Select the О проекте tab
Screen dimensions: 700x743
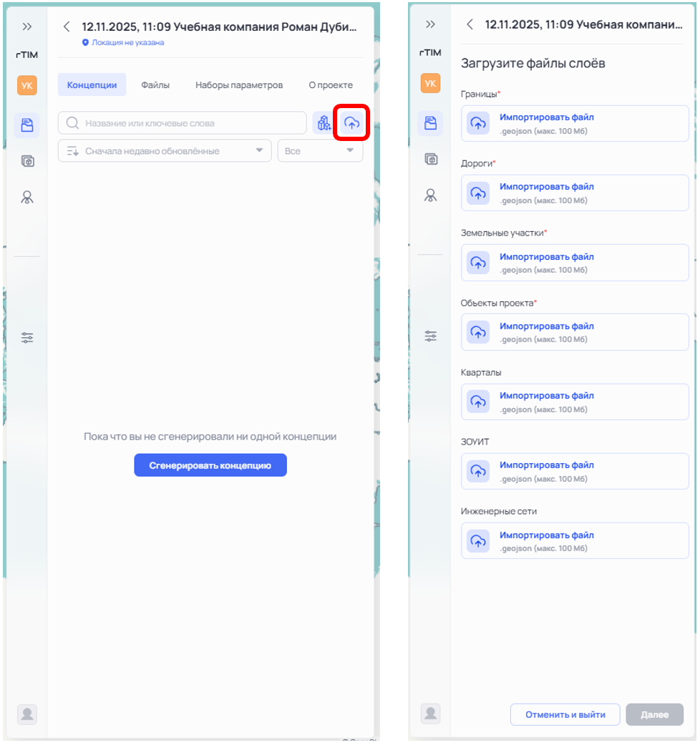[331, 84]
